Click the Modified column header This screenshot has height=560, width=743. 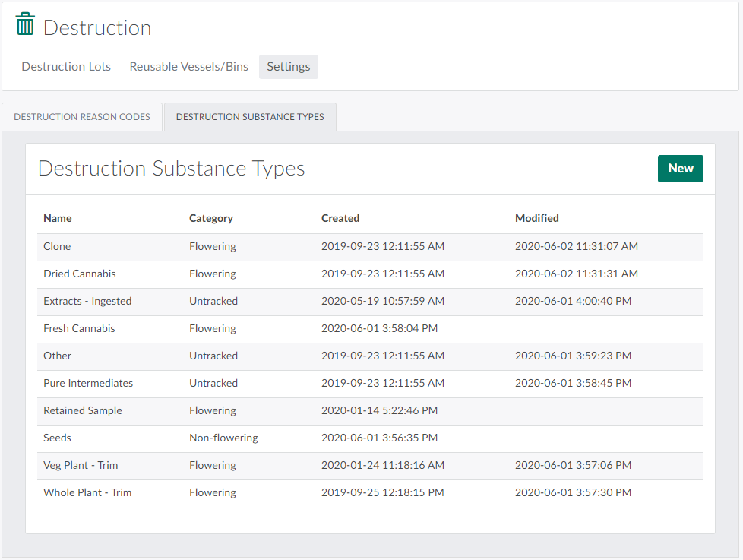coord(536,218)
